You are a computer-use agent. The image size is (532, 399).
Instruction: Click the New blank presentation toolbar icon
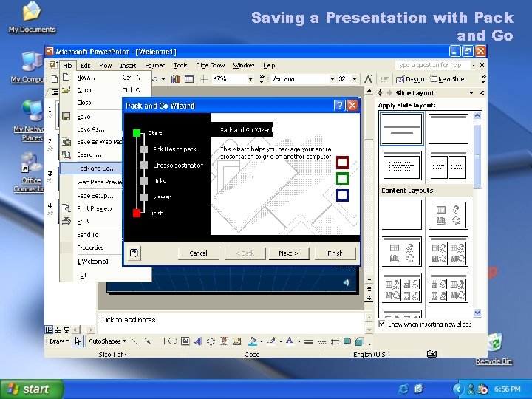[54, 79]
